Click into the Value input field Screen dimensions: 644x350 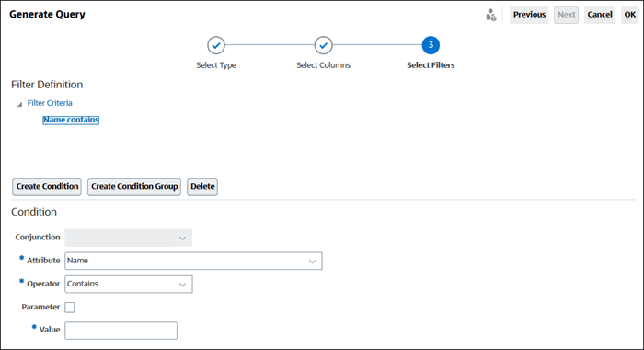pyautogui.click(x=121, y=331)
